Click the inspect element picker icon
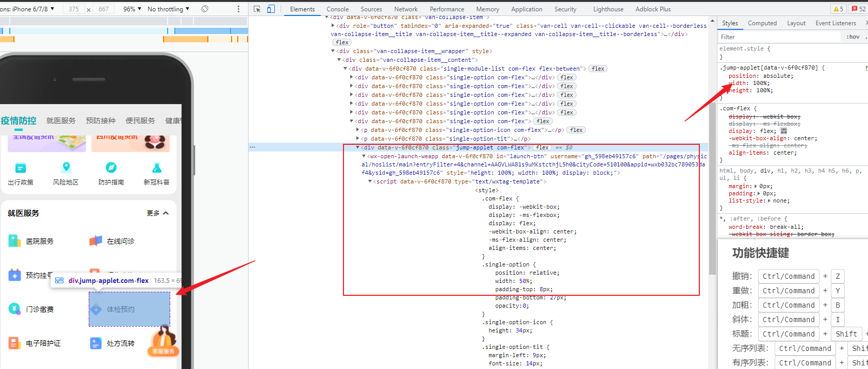868x369 pixels. [257, 9]
